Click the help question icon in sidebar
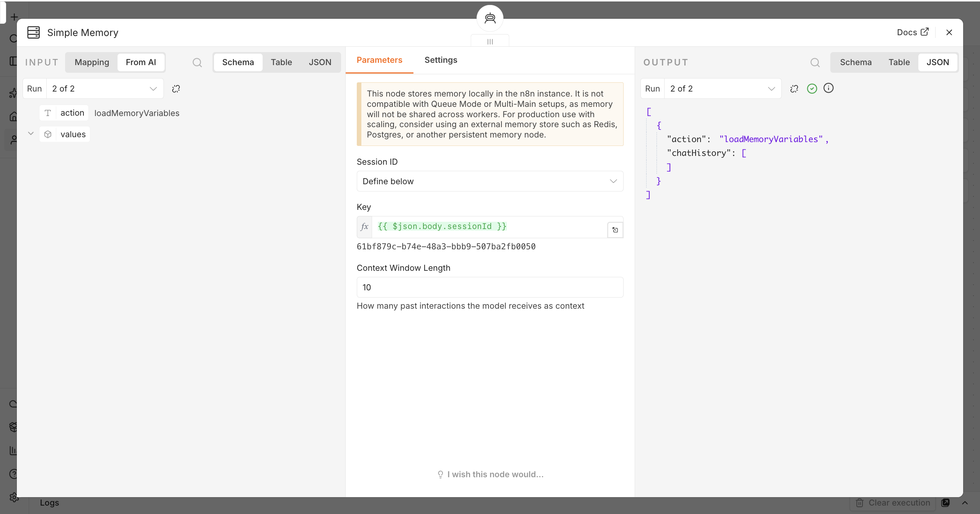The image size is (980, 514). (x=13, y=474)
